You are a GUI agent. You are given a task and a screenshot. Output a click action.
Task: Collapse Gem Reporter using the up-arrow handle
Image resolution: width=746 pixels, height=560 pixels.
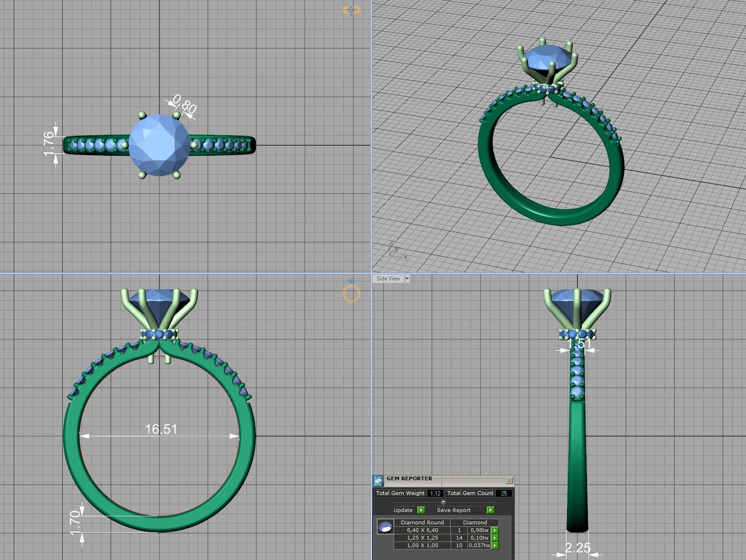click(x=443, y=502)
